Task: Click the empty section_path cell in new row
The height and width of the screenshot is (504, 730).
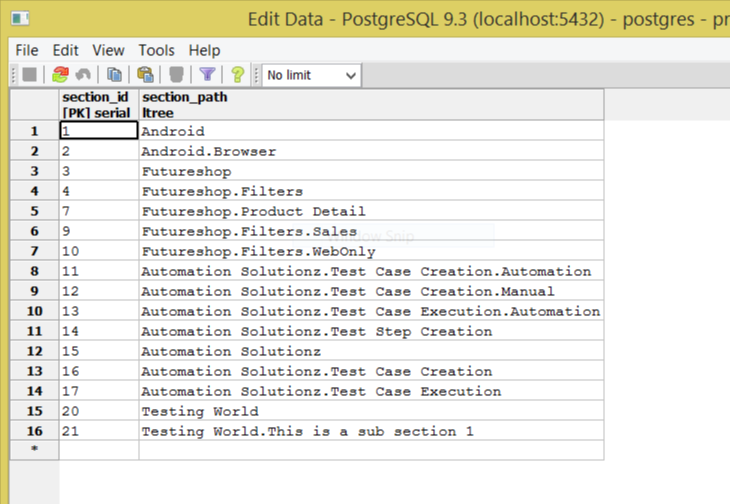Action: [371, 450]
